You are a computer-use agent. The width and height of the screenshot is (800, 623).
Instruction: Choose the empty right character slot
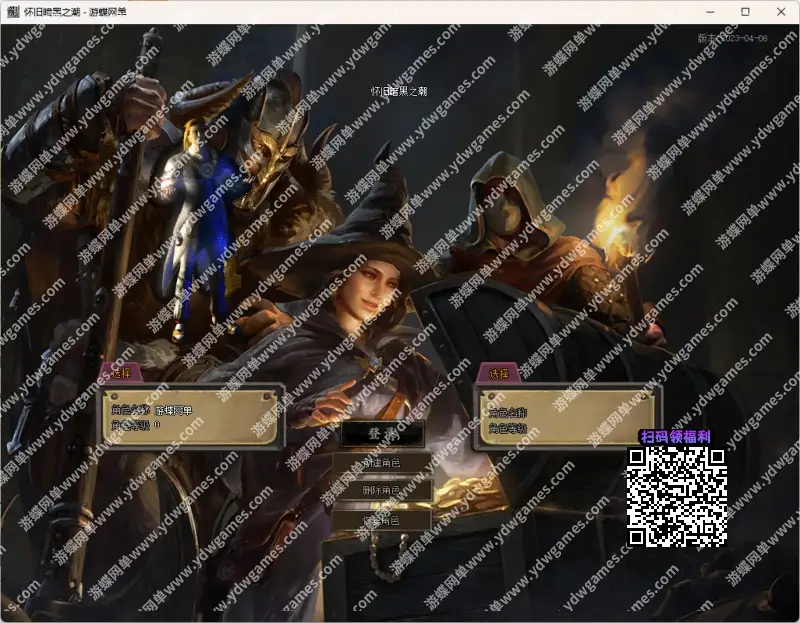click(567, 418)
